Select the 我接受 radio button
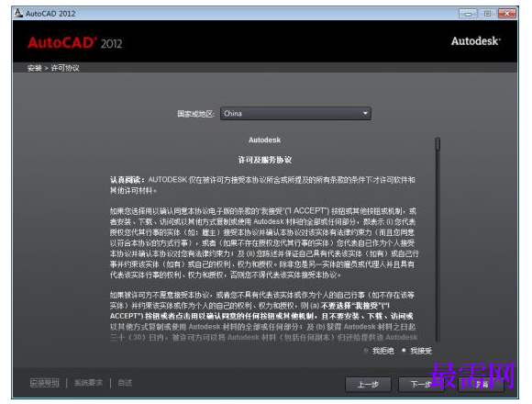 (404, 351)
